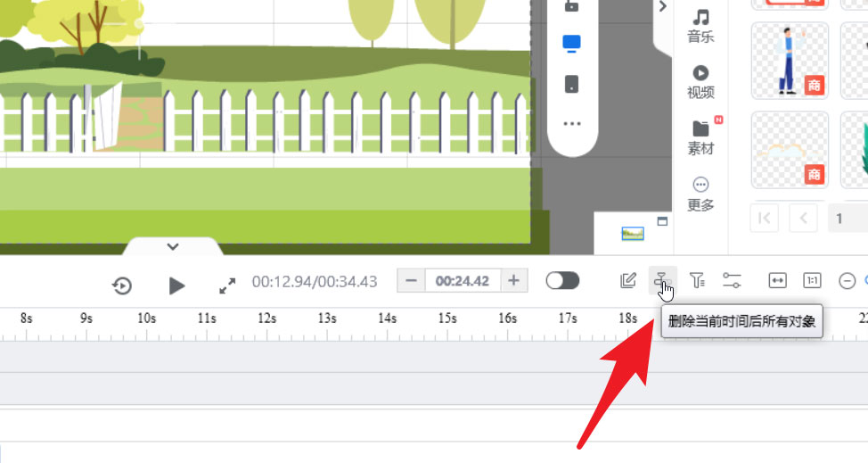Image resolution: width=868 pixels, height=463 pixels.
Task: Play the animation preview
Action: tap(176, 285)
